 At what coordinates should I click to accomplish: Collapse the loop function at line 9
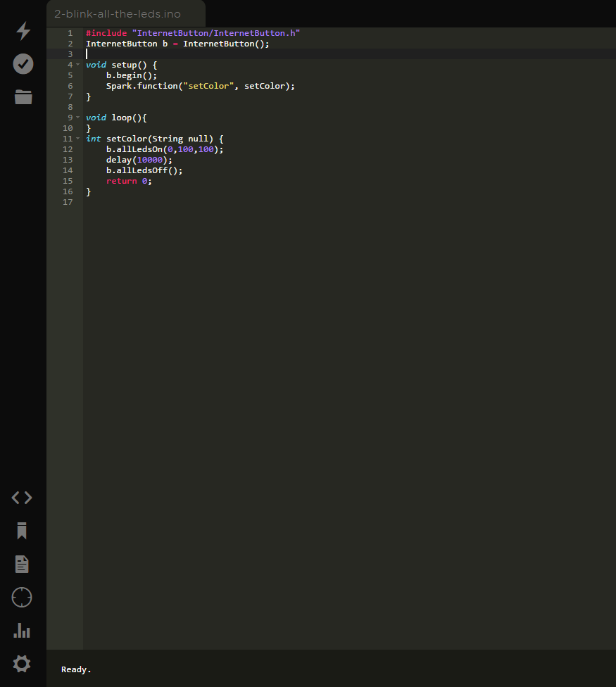pyautogui.click(x=77, y=117)
